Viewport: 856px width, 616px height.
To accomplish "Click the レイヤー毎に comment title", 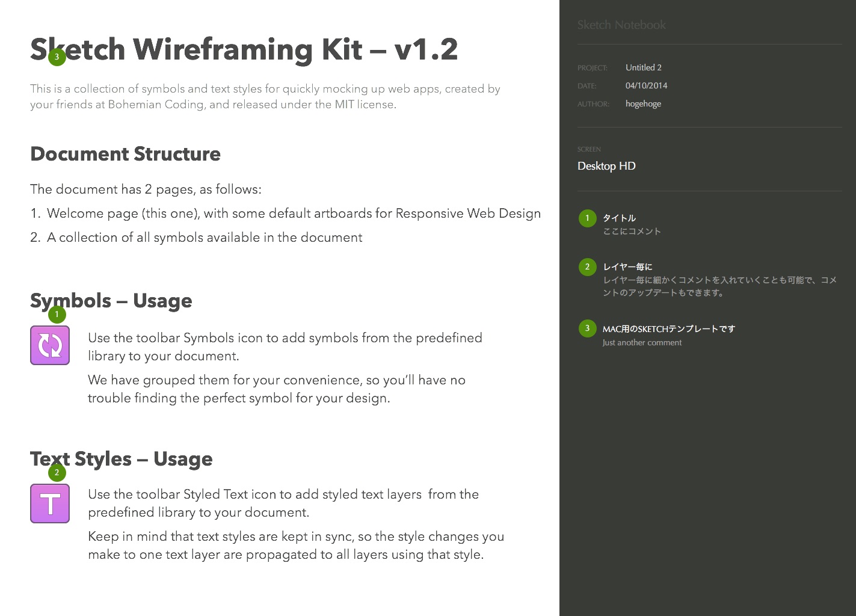I will point(627,266).
